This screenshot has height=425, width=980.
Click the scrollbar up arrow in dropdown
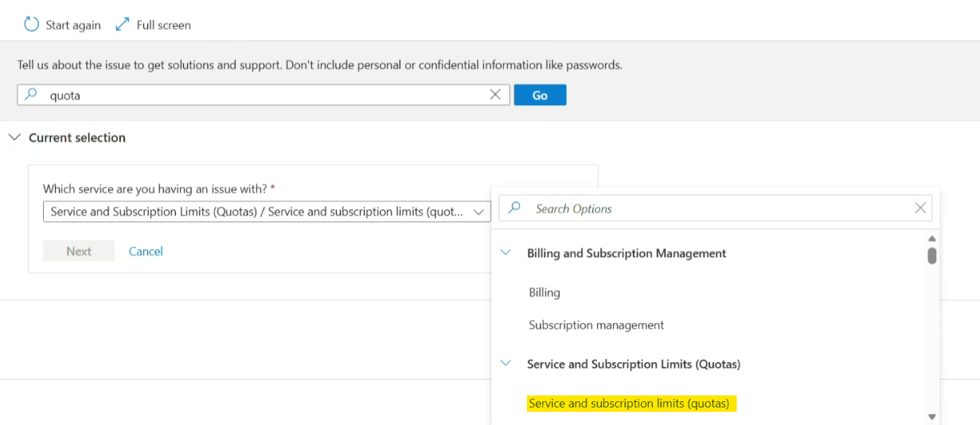(931, 239)
